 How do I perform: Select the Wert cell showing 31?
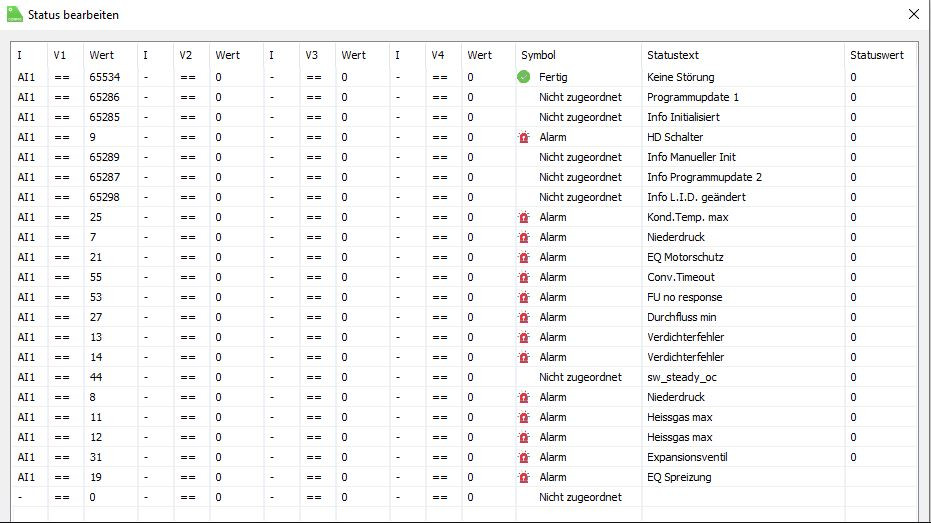click(96, 458)
